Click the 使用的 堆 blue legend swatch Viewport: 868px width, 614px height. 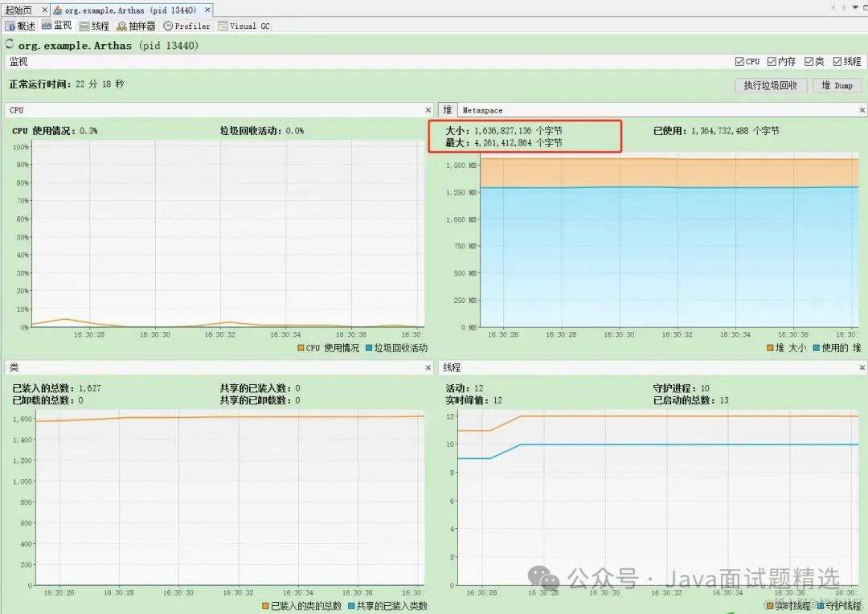coord(817,348)
